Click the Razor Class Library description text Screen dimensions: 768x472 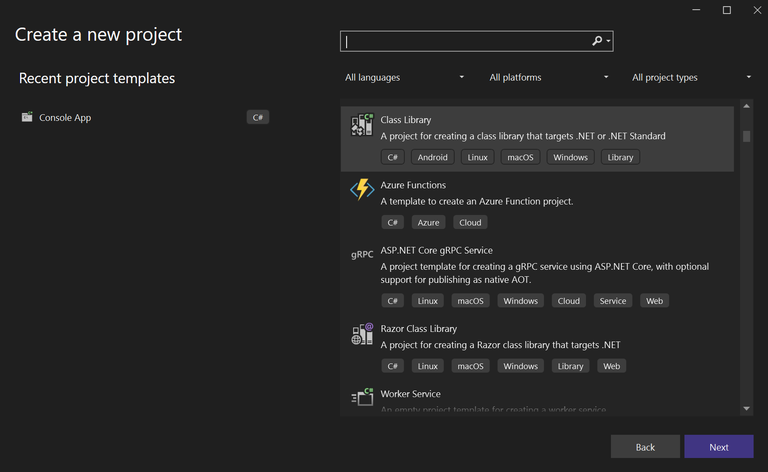(x=500, y=345)
